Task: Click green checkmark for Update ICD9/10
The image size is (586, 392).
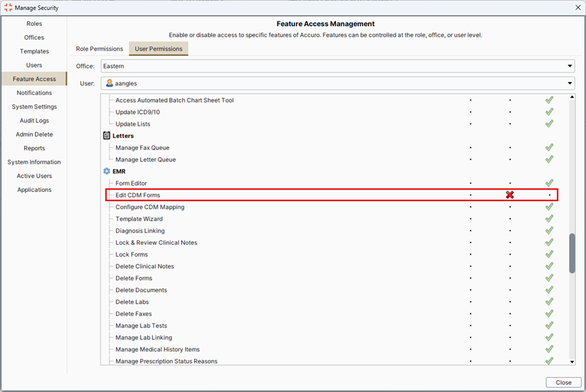Action: point(549,112)
